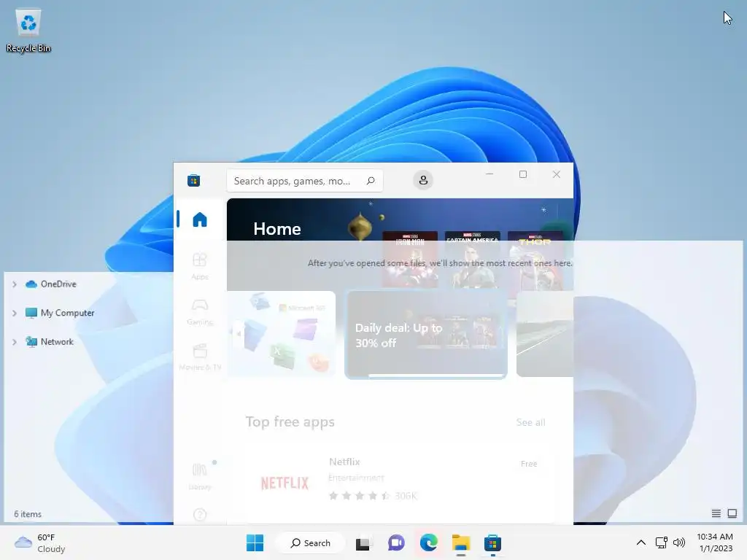Open the Iron Man movie poster
The width and height of the screenshot is (747, 560).
pyautogui.click(x=410, y=260)
